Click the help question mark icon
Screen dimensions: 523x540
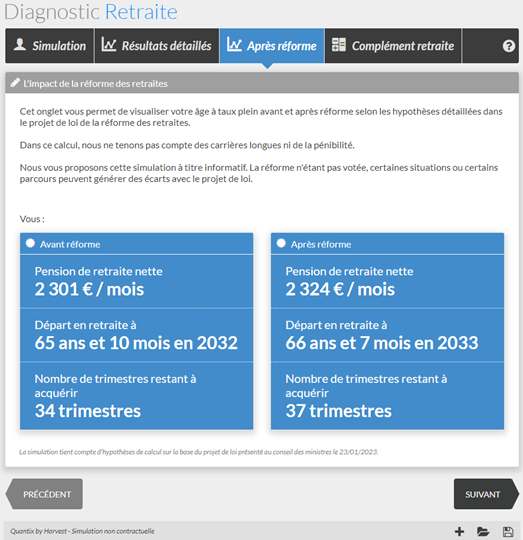(509, 46)
